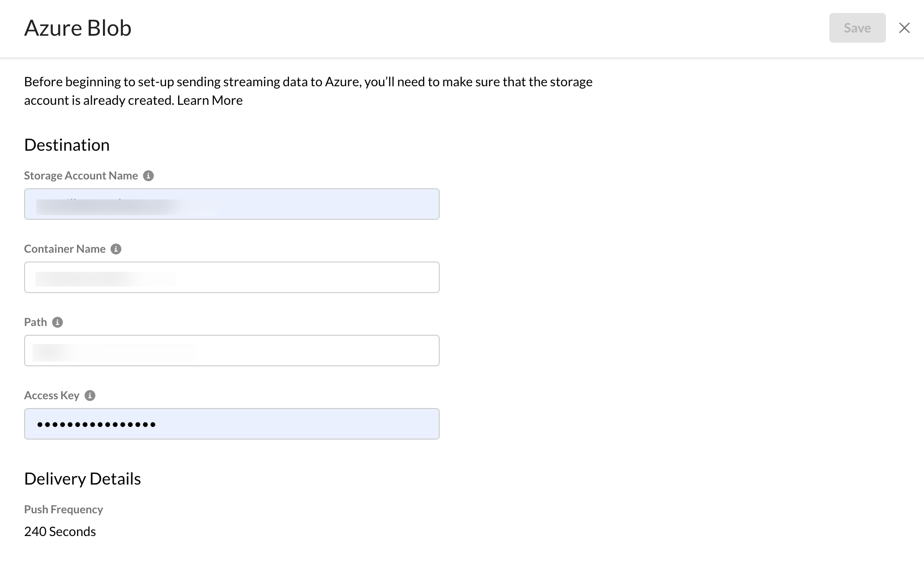Click the 240 Seconds push frequency value

pos(59,531)
